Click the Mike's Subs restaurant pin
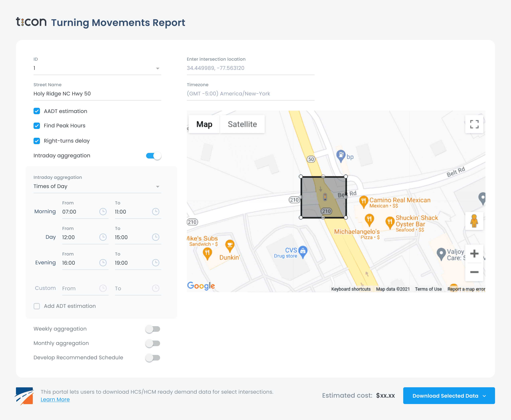 (207, 254)
